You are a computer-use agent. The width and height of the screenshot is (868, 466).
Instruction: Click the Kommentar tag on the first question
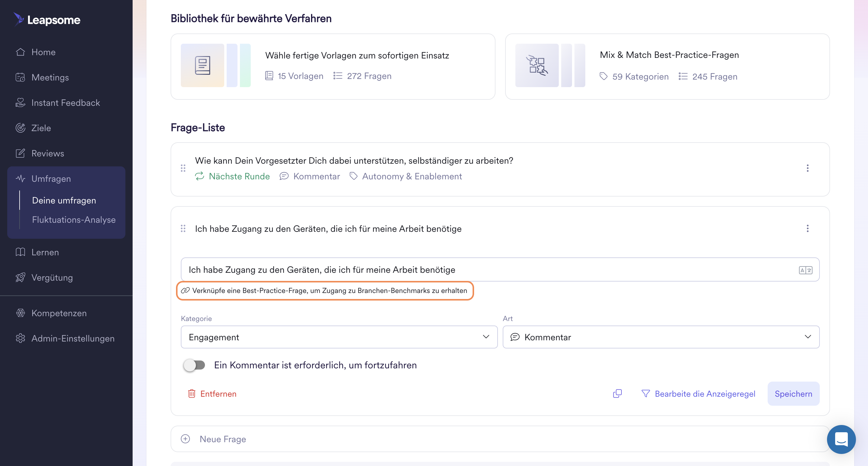click(x=310, y=176)
